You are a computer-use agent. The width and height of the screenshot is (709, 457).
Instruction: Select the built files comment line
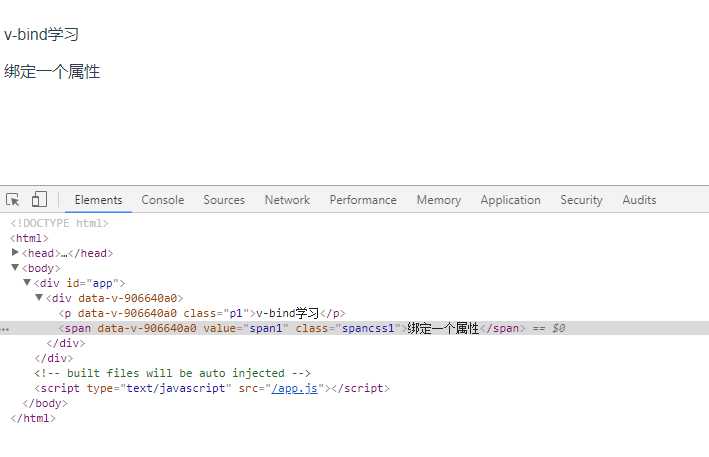(172, 373)
